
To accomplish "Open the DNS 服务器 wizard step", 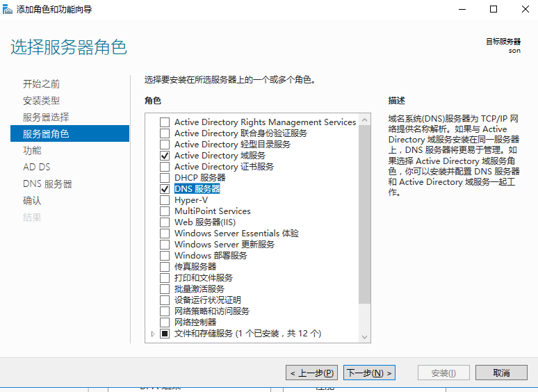I will [x=47, y=183].
